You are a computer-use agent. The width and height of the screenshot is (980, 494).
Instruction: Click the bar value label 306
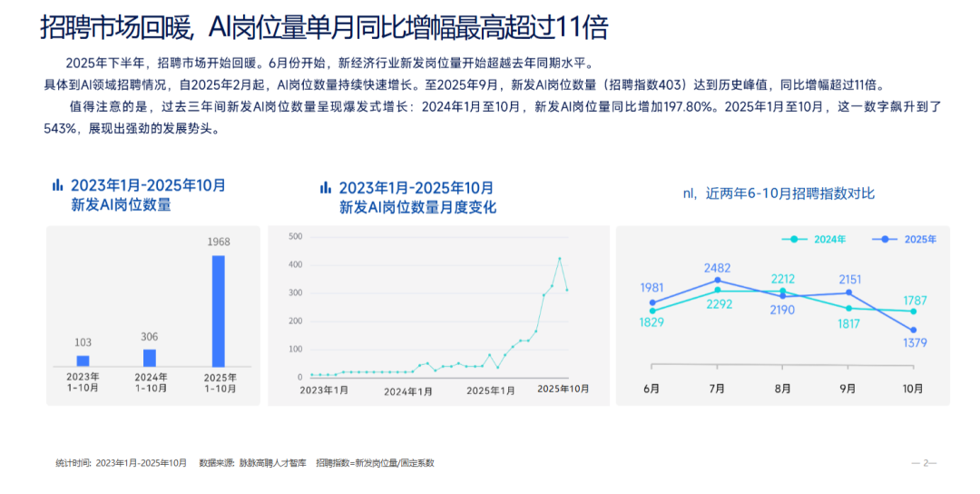[x=150, y=336]
